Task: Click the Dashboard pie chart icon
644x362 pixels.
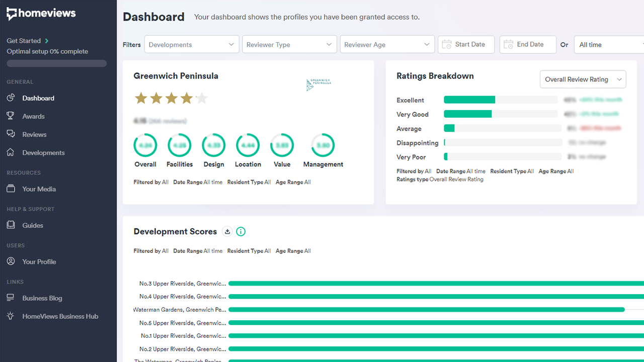Action: point(11,98)
